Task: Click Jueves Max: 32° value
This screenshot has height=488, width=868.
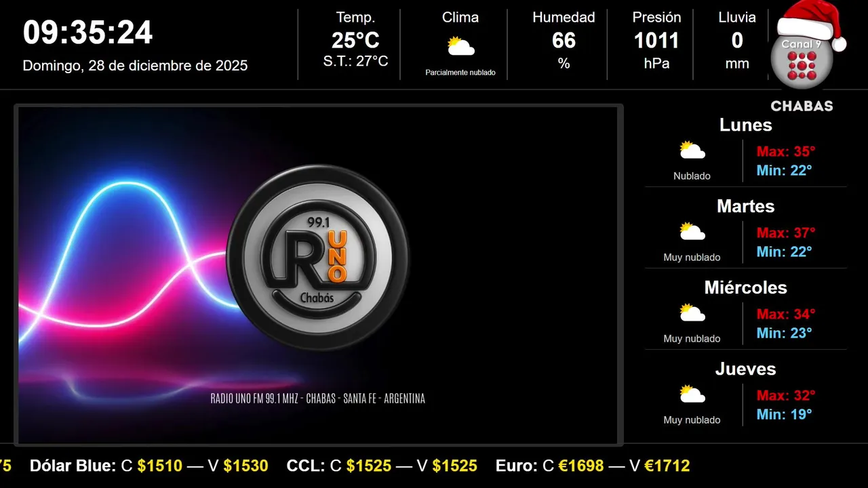Action: (x=786, y=395)
